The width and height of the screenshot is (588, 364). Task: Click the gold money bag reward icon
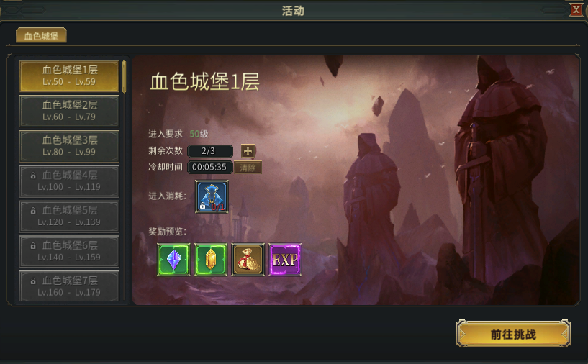[x=248, y=260]
